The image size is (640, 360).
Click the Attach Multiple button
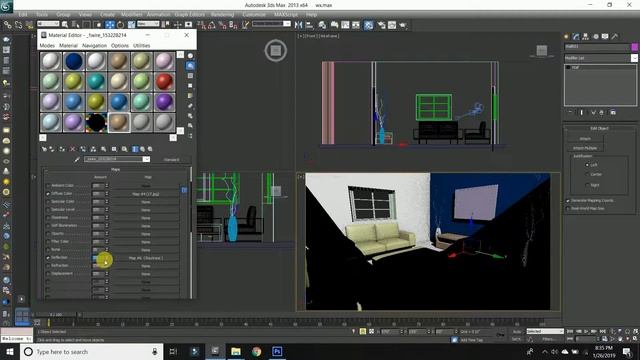585,148
